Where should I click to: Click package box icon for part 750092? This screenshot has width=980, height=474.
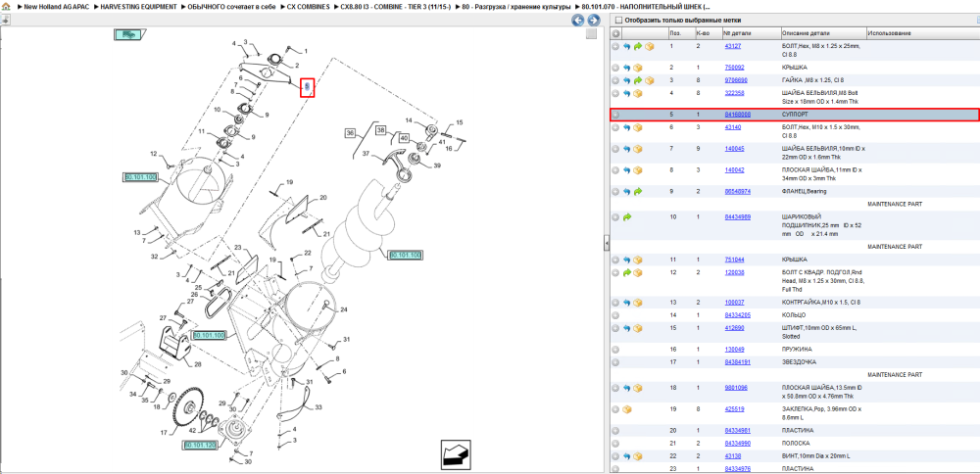click(x=638, y=68)
